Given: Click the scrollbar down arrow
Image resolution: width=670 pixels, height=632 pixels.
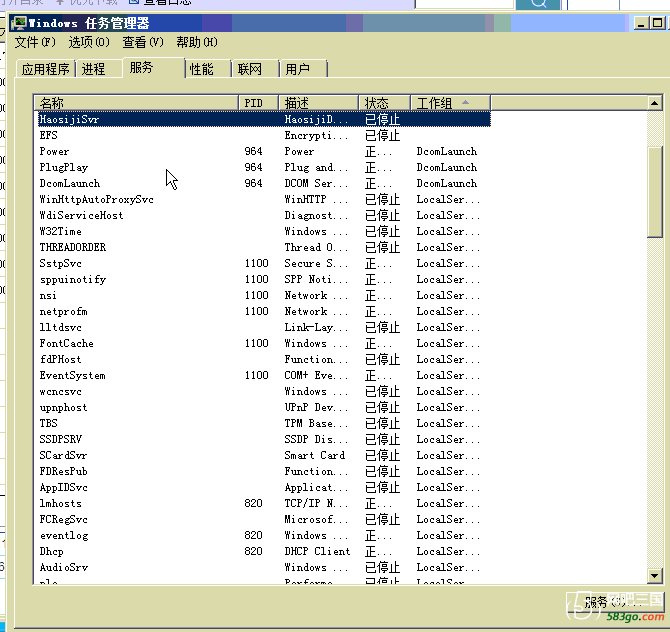Looking at the screenshot, I should (654, 576).
